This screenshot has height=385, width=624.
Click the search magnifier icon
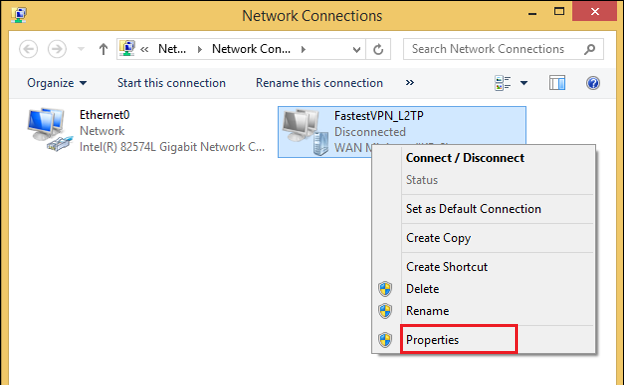[x=589, y=49]
